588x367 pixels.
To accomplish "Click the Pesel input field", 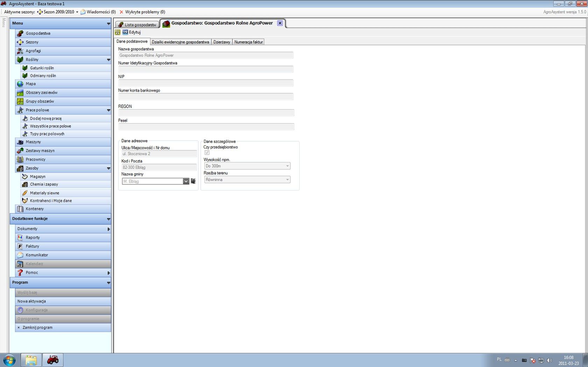I will click(206, 126).
